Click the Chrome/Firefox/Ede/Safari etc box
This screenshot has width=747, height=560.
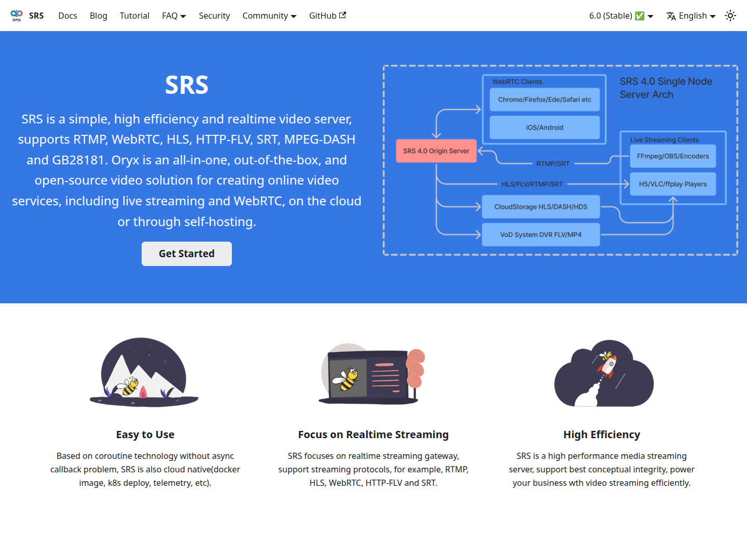pos(545,100)
